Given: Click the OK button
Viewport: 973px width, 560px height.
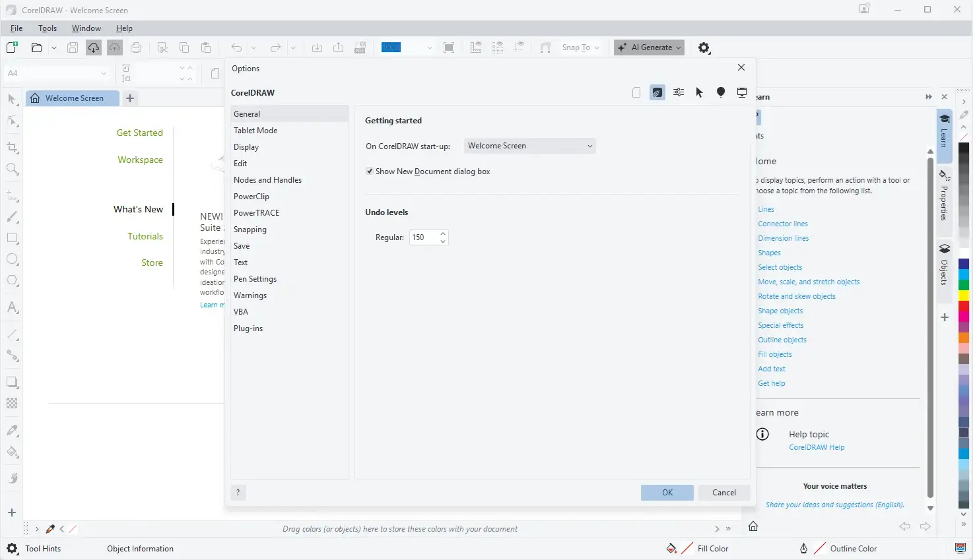Looking at the screenshot, I should coord(667,493).
